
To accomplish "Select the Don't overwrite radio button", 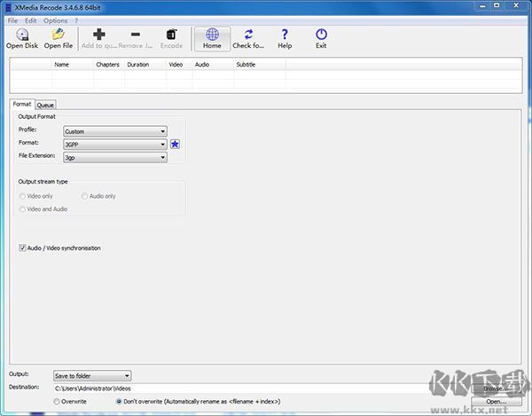I will click(119, 402).
